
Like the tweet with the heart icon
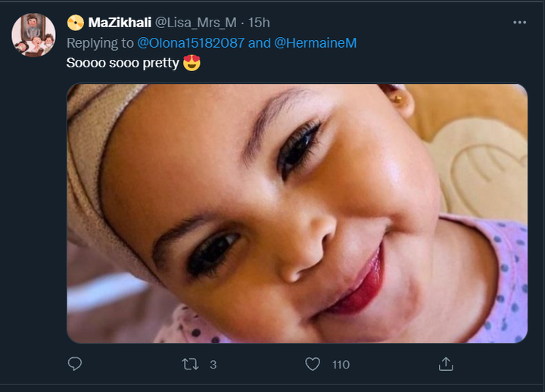click(313, 364)
